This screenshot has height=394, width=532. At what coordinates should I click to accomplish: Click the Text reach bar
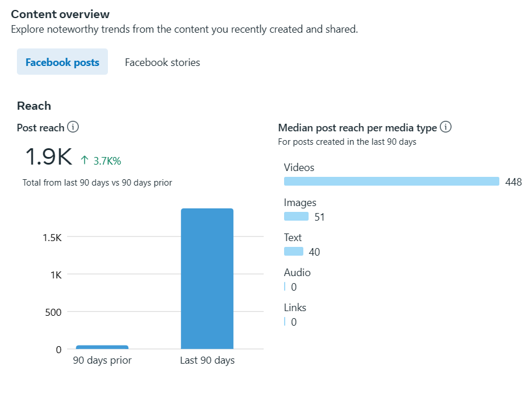click(x=293, y=252)
